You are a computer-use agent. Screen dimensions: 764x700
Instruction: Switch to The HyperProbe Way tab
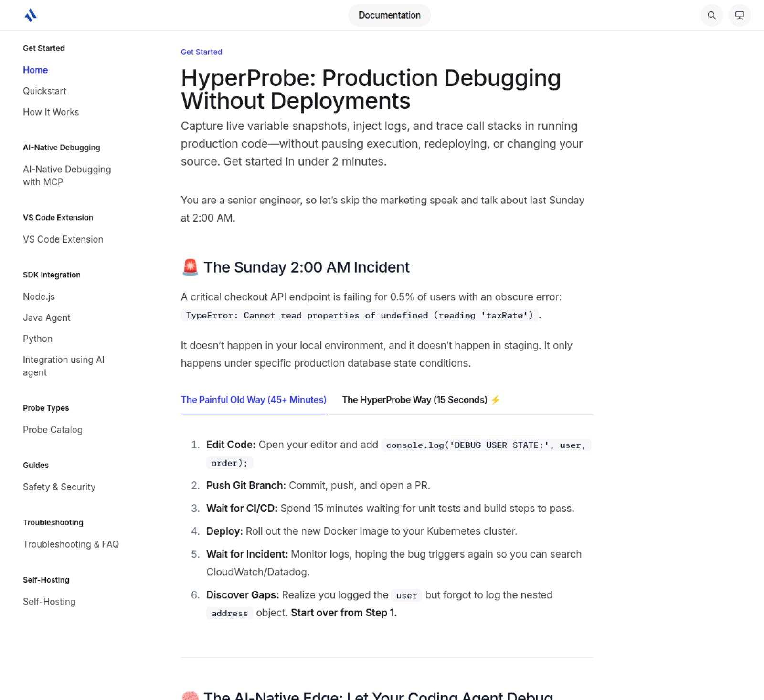tap(421, 400)
